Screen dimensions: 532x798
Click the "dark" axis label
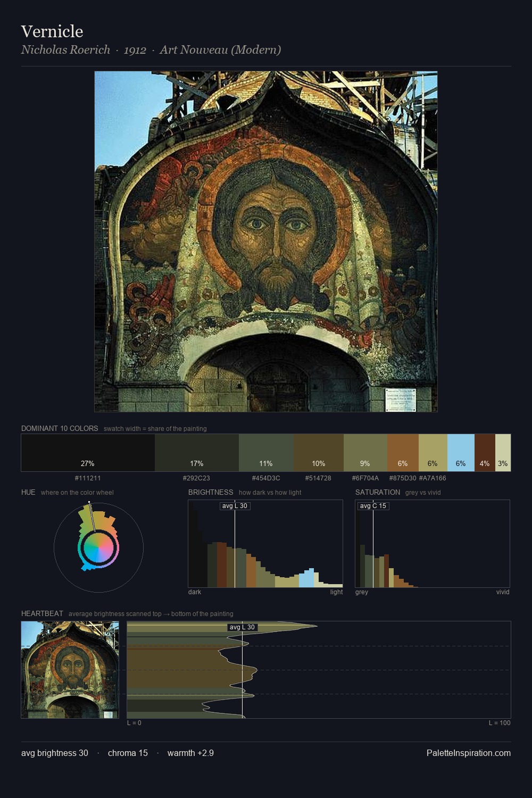tap(195, 592)
